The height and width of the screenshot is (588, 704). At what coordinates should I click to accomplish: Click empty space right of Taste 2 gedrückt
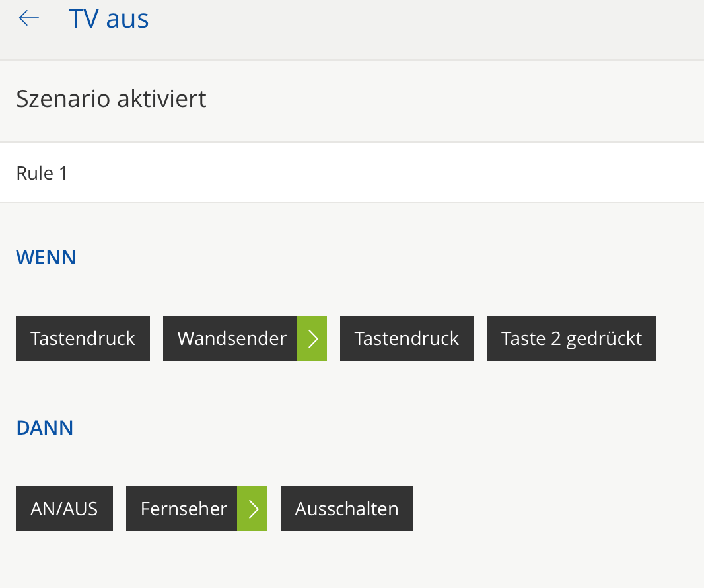pos(679,338)
